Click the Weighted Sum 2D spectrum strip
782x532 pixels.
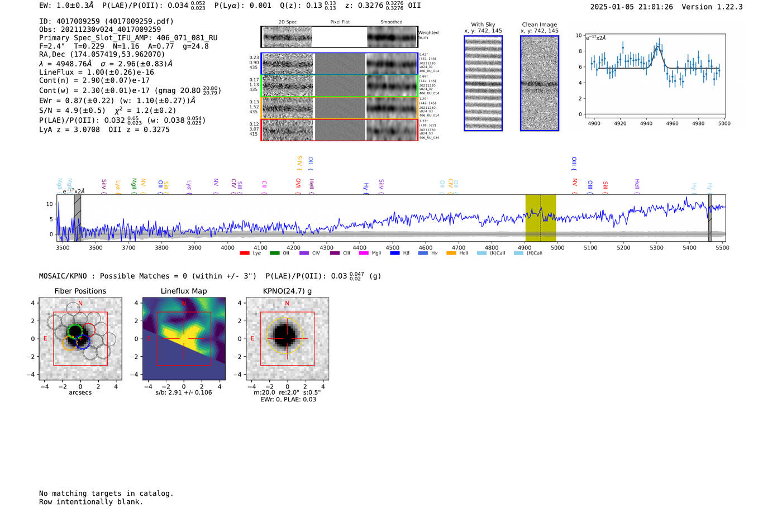point(339,37)
